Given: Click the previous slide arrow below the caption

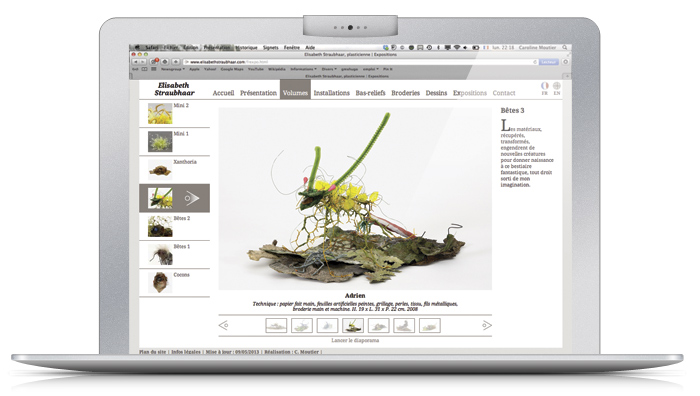Looking at the screenshot, I should tap(224, 325).
